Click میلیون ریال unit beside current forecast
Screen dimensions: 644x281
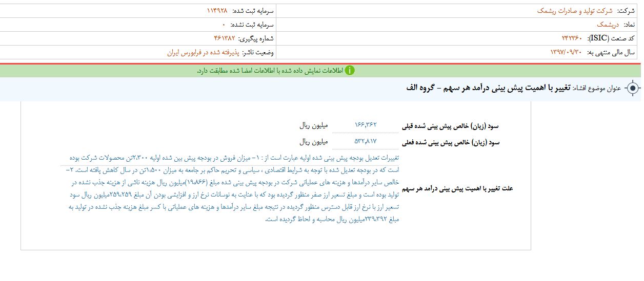pos(314,141)
